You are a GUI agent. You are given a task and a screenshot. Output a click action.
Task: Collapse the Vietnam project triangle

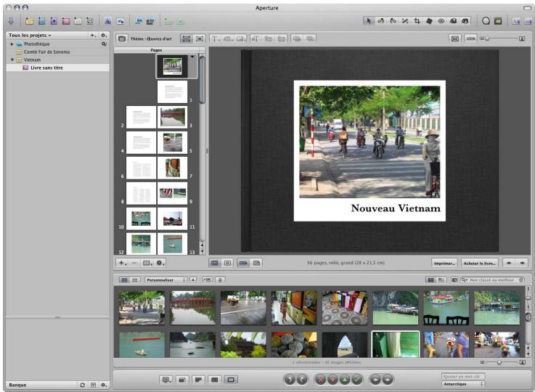[x=12, y=60]
